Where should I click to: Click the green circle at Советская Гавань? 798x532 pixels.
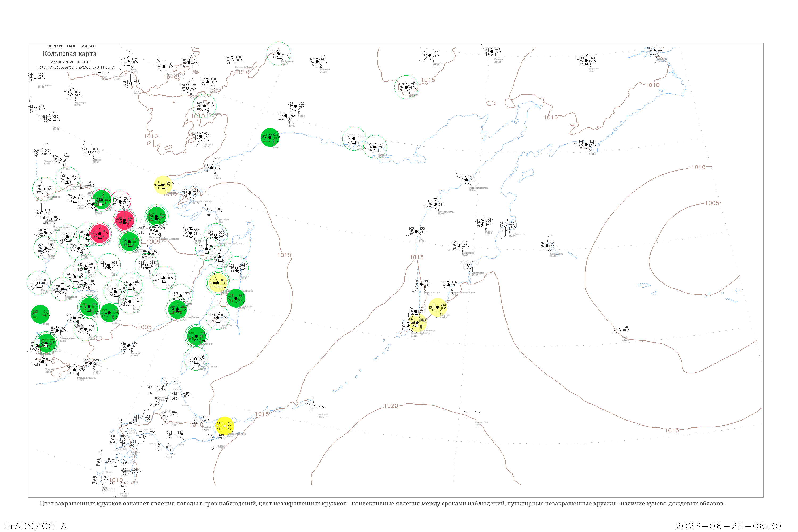point(177,309)
